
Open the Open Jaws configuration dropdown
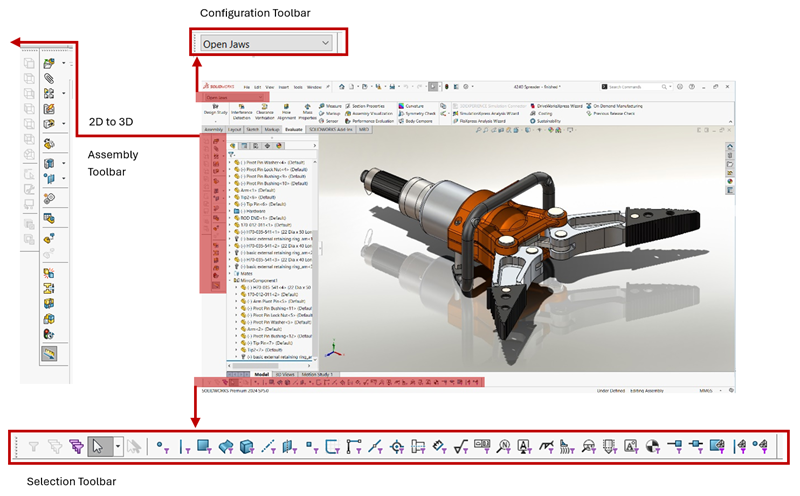pos(265,43)
